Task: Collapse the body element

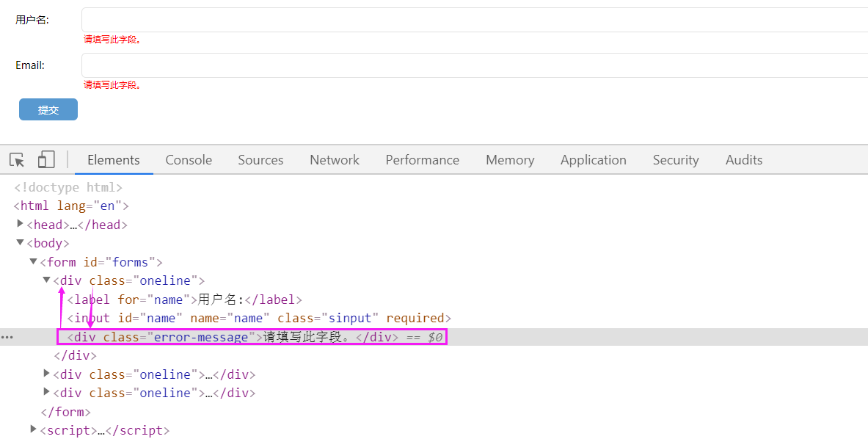Action: coord(21,243)
